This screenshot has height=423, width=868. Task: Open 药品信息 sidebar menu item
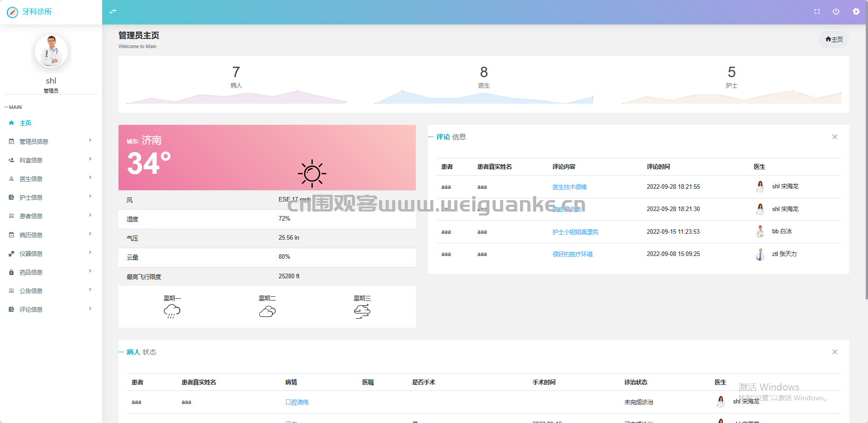[x=51, y=272]
